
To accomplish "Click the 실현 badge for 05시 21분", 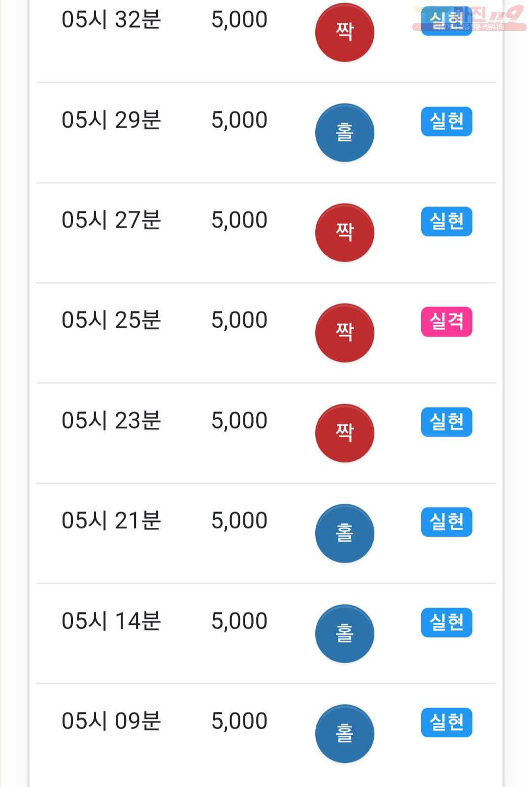I will click(x=446, y=522).
